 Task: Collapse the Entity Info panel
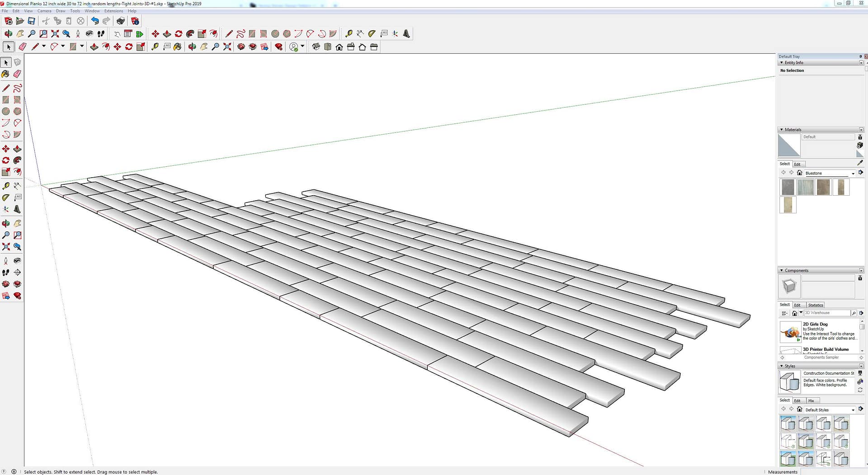[x=782, y=63]
